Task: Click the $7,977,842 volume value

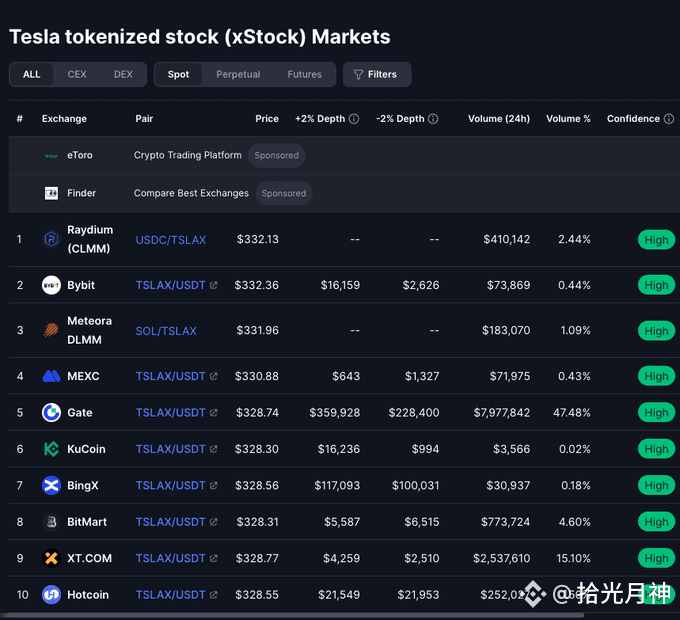Action: (502, 412)
